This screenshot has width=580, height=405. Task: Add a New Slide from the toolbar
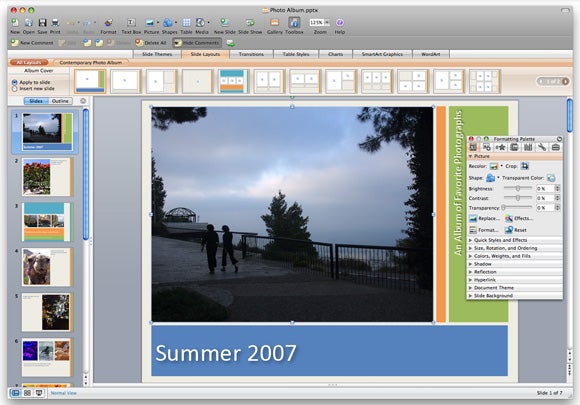(225, 23)
